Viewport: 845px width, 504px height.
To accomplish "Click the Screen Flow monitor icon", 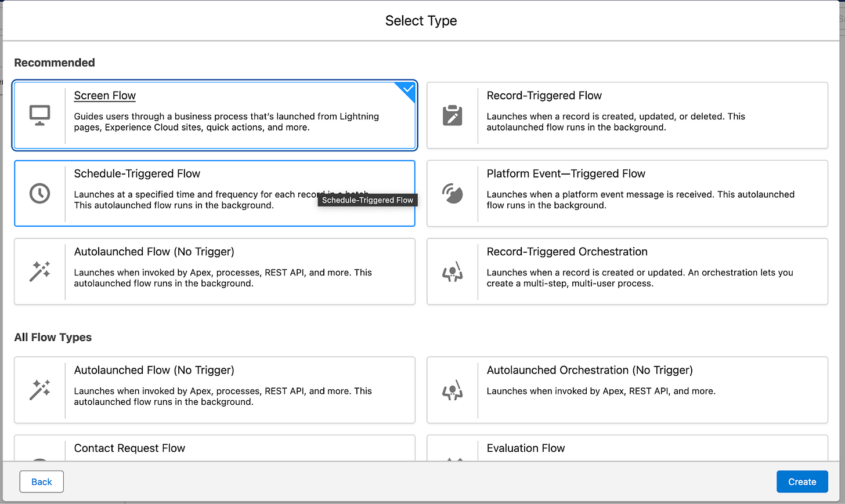I will [40, 115].
